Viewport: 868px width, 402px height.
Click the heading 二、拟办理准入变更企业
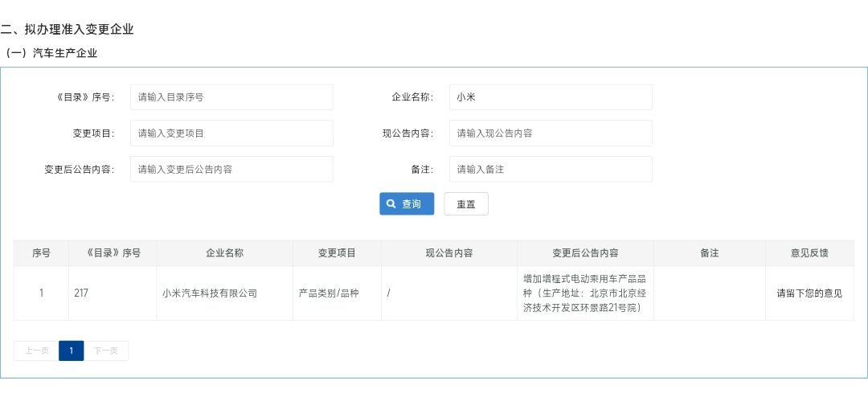pyautogui.click(x=67, y=30)
